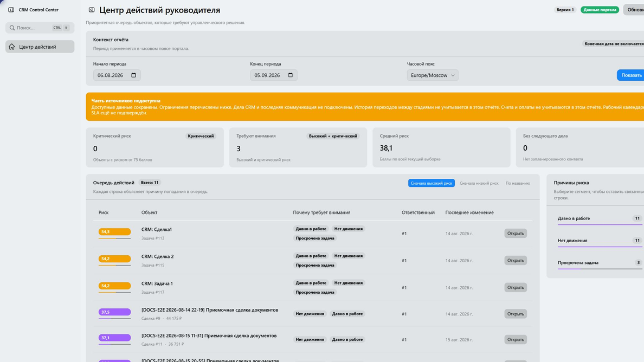Click text CRM: Сделка 2
Screen dimensions: 644x362
click(158, 256)
